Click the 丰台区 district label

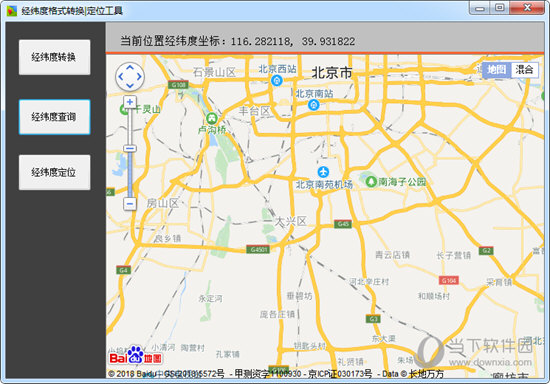255,111
